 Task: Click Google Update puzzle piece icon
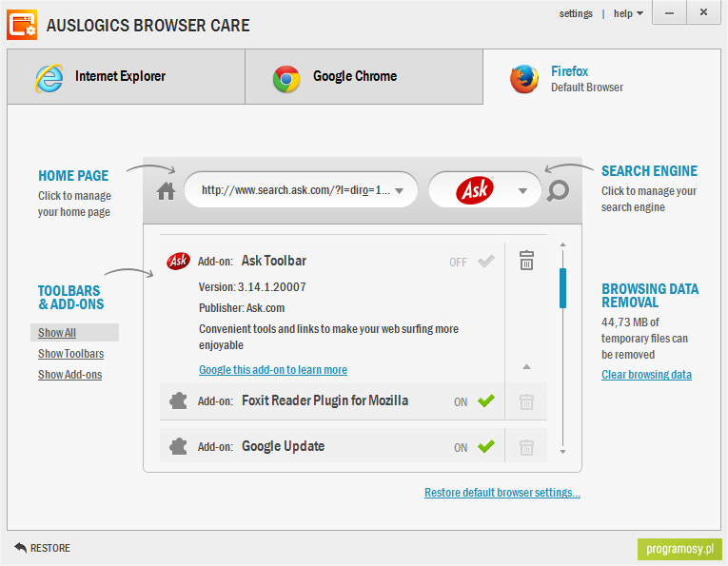pyautogui.click(x=178, y=446)
